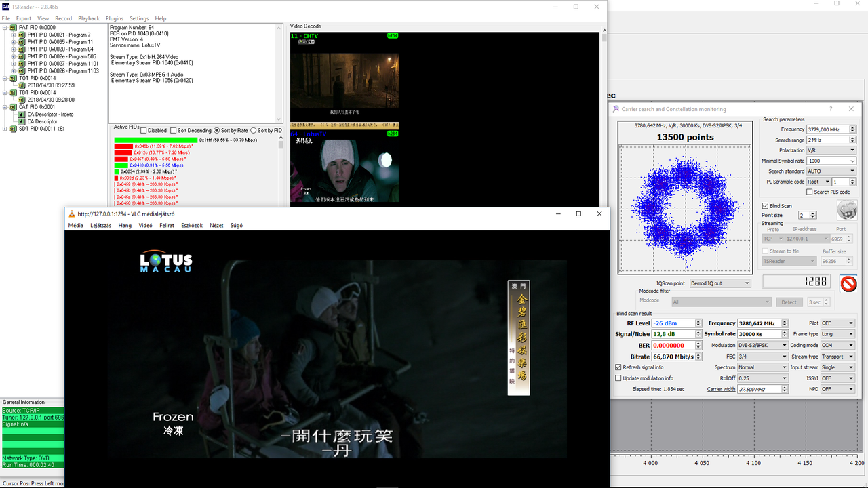Click the icon beside PMT PID 0x002e - Program 505
This screenshot has width=868, height=488.
point(22,56)
